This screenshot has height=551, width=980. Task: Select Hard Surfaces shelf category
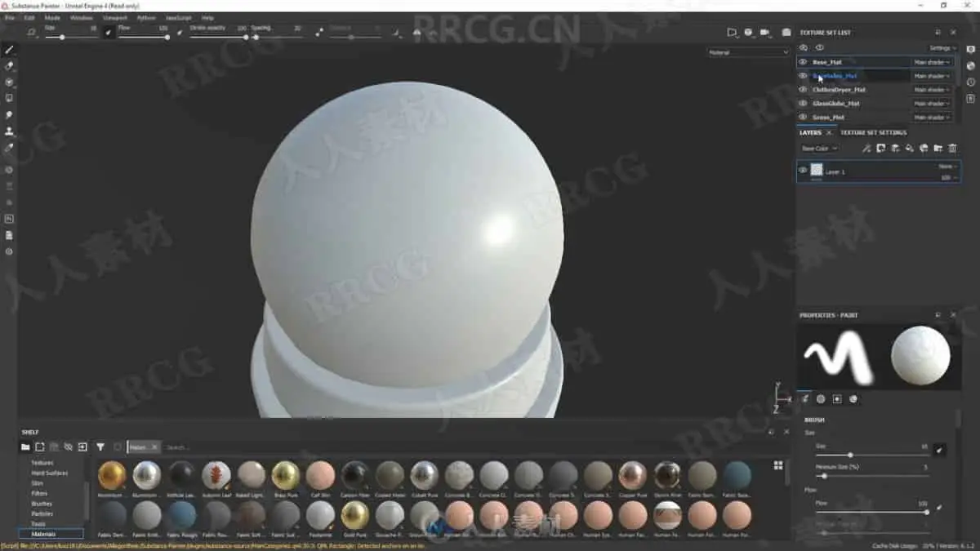[x=49, y=473]
